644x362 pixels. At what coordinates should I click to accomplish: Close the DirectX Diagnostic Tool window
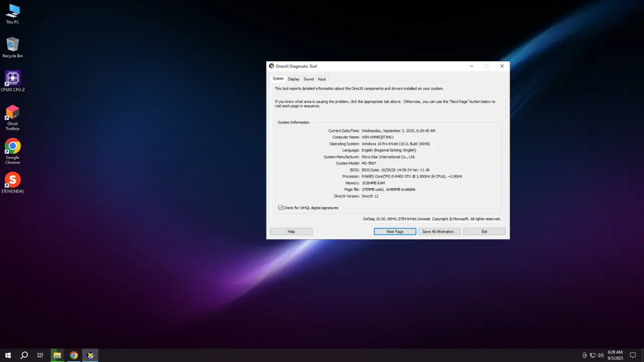(x=502, y=66)
